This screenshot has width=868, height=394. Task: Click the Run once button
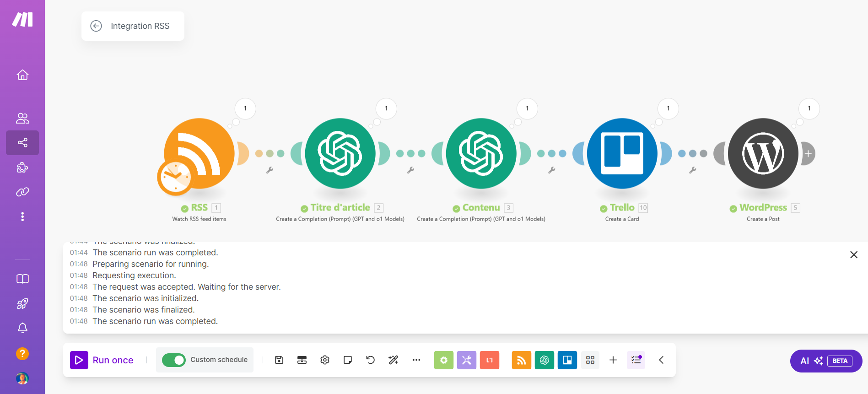[102, 360]
